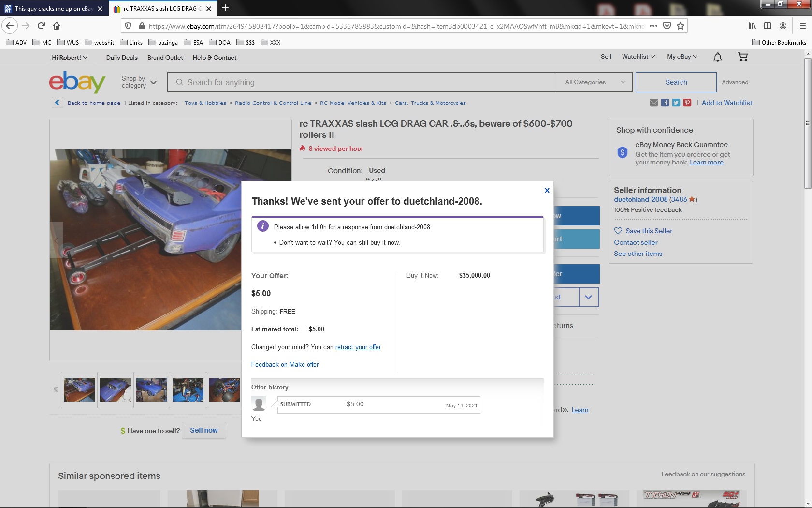Image resolution: width=812 pixels, height=508 pixels.
Task: Open Advanced search
Action: point(735,82)
